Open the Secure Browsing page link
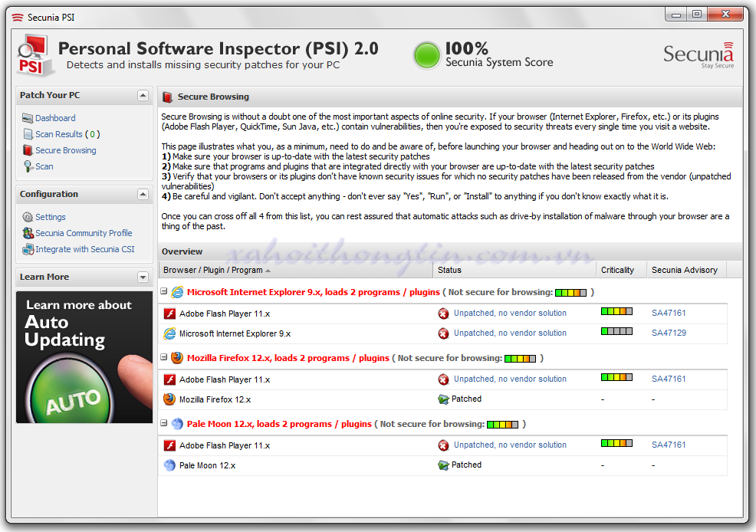This screenshot has height=532, width=756. pyautogui.click(x=66, y=150)
